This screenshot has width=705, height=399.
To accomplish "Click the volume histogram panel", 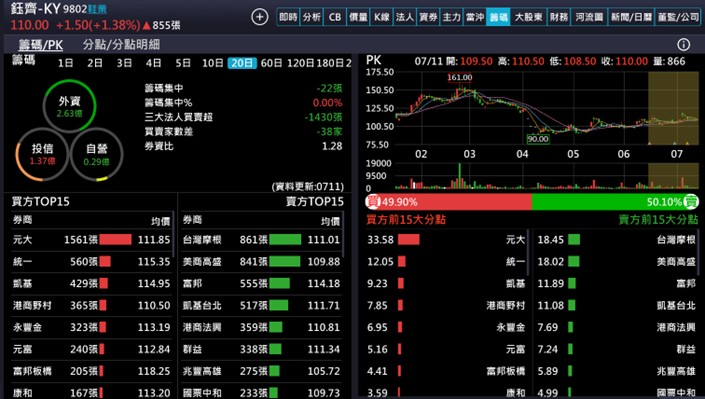I will click(547, 176).
